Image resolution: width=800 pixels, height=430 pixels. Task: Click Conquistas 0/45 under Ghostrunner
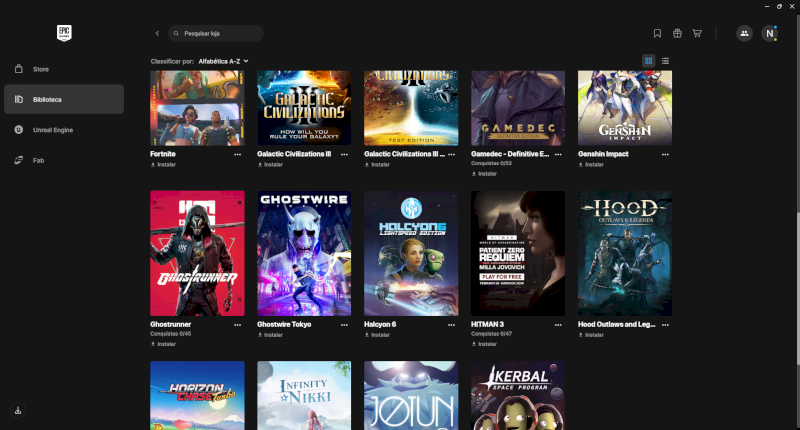pyautogui.click(x=170, y=334)
